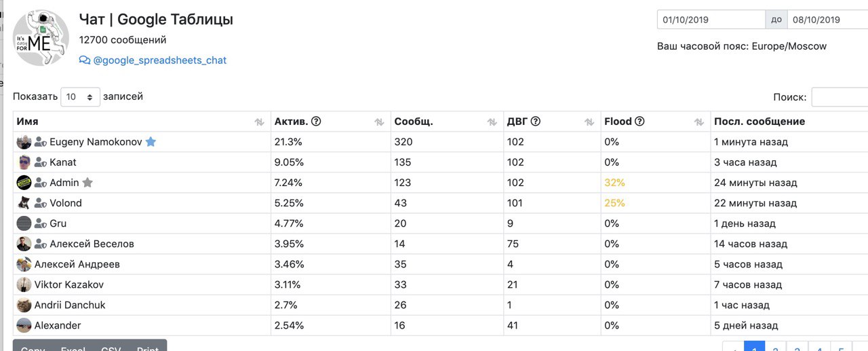The width and height of the screenshot is (868, 351).
Task: Click the Excel export button
Action: click(73, 348)
